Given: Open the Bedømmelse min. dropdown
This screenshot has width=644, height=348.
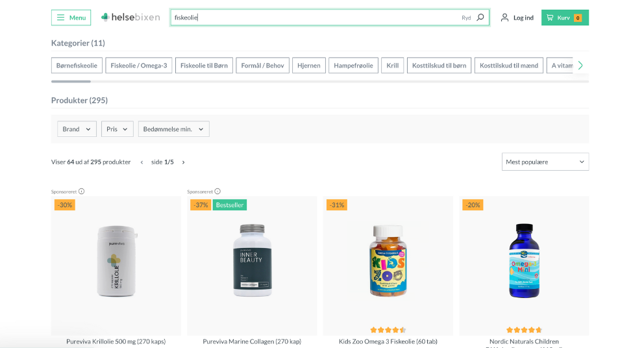Looking at the screenshot, I should (173, 129).
